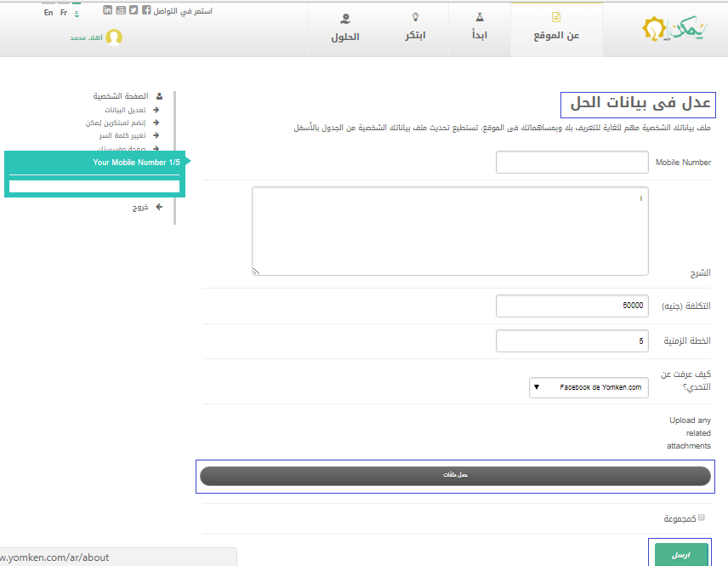Click the حمل ملفات upload button
This screenshot has width=728, height=566.
(455, 476)
